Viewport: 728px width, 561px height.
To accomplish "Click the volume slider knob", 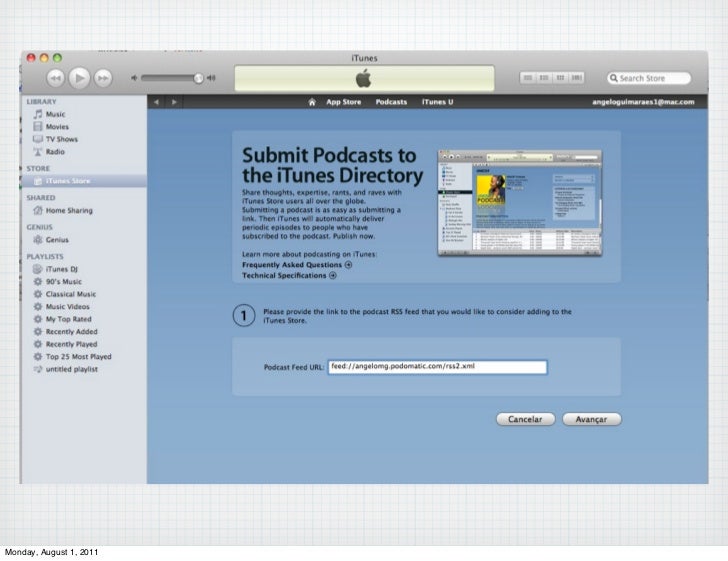I will [198, 78].
